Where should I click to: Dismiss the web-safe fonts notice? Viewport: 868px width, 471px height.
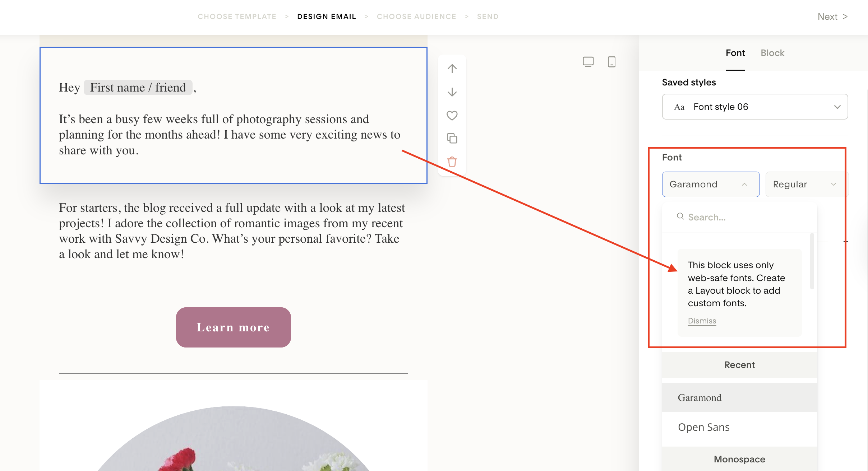[x=702, y=321]
